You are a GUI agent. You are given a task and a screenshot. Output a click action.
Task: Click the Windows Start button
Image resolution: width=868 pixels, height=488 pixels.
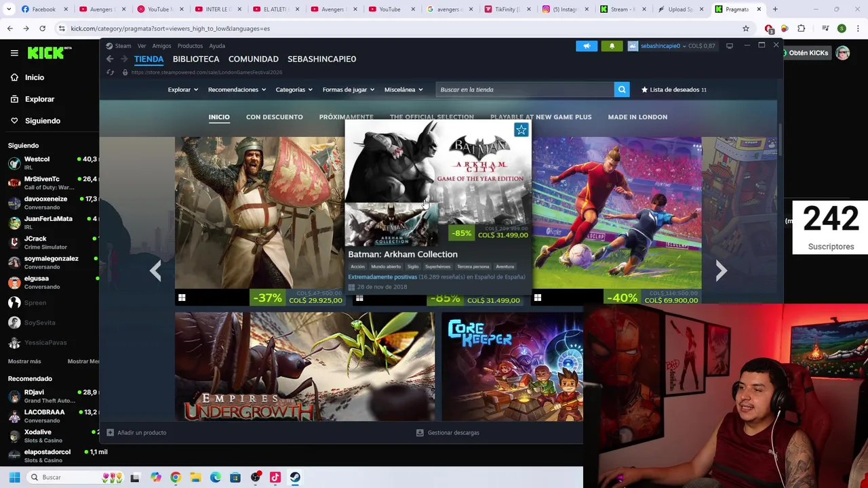click(x=14, y=477)
